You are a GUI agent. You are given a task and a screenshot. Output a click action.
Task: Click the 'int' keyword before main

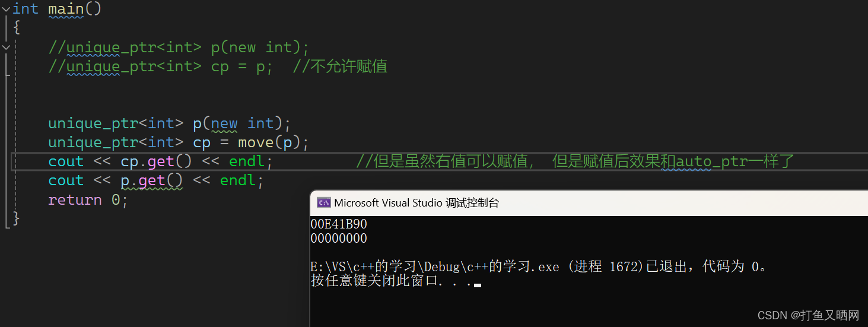[x=26, y=9]
